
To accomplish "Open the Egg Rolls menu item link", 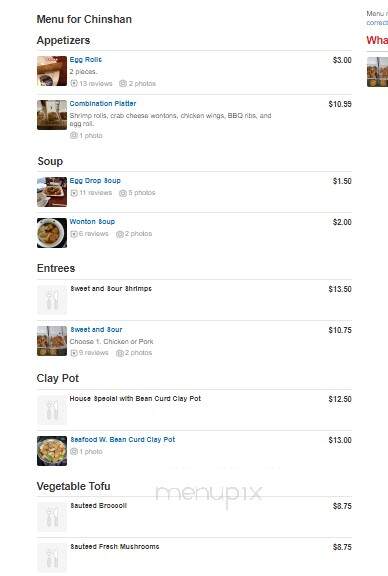I will 86,60.
